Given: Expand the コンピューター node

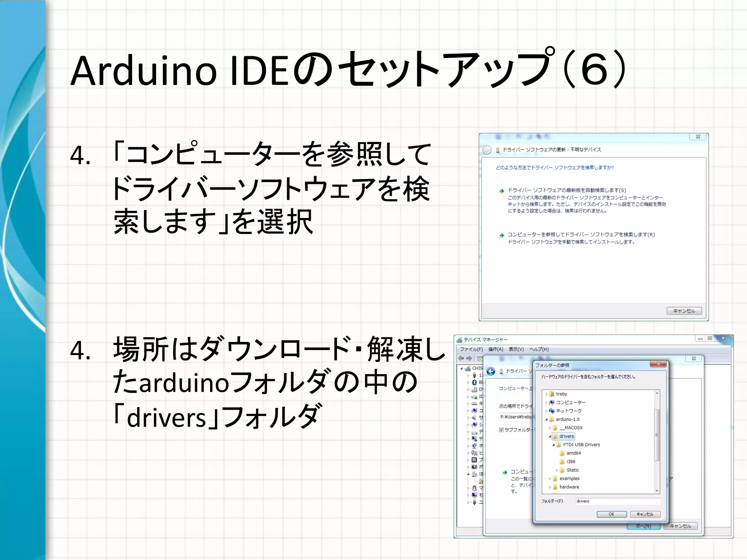Looking at the screenshot, I should (546, 402).
